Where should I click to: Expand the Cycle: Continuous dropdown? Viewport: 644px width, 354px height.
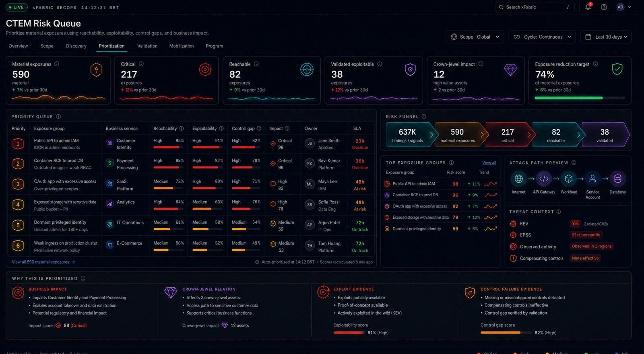[542, 37]
